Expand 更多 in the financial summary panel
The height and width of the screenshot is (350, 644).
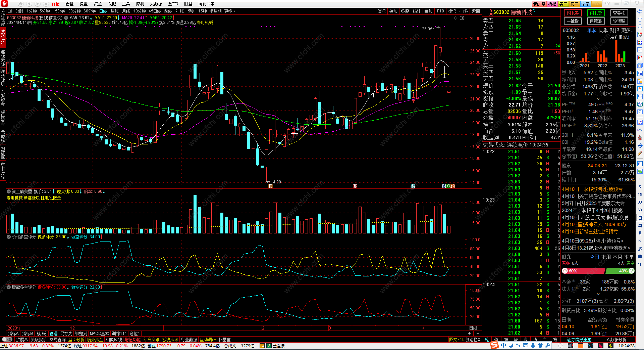(627, 30)
